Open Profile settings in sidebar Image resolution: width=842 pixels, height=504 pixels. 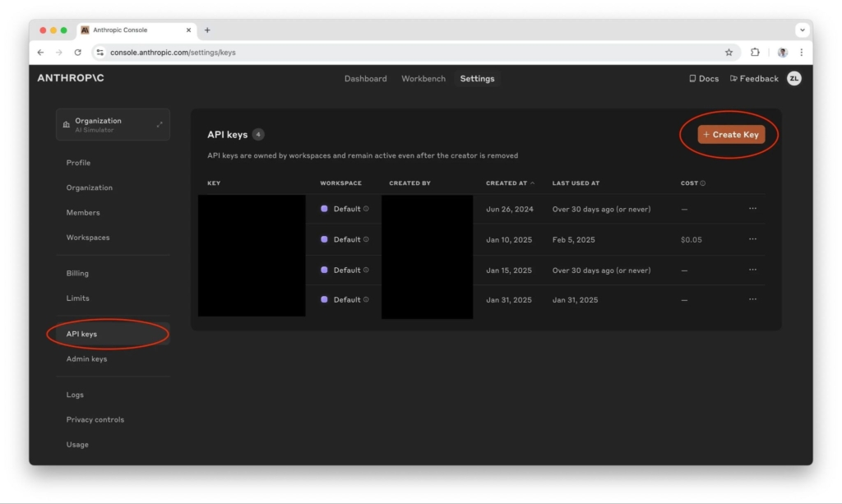[78, 163]
